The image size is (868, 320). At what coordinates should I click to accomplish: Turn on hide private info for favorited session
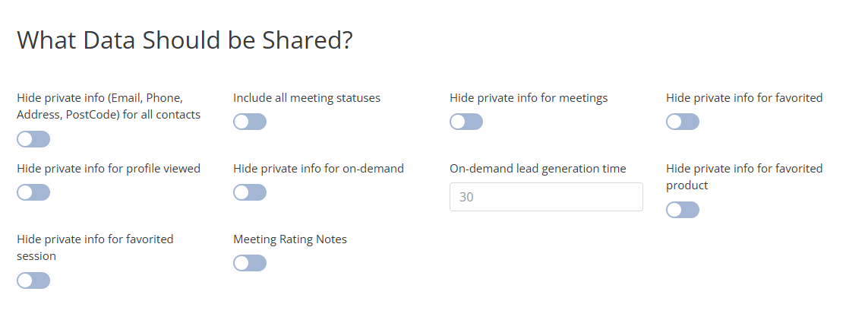point(33,280)
